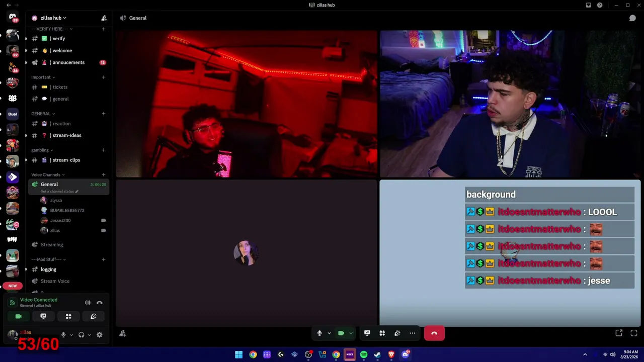
Task: Focus the blue-lit webcam video tile
Action: [510, 104]
